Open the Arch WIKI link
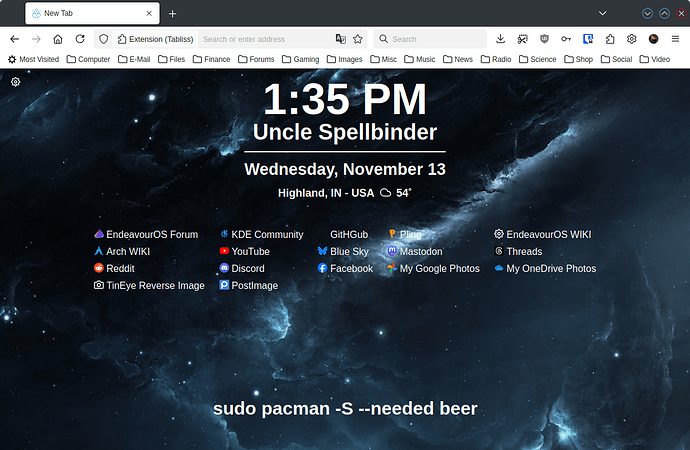 click(x=122, y=252)
